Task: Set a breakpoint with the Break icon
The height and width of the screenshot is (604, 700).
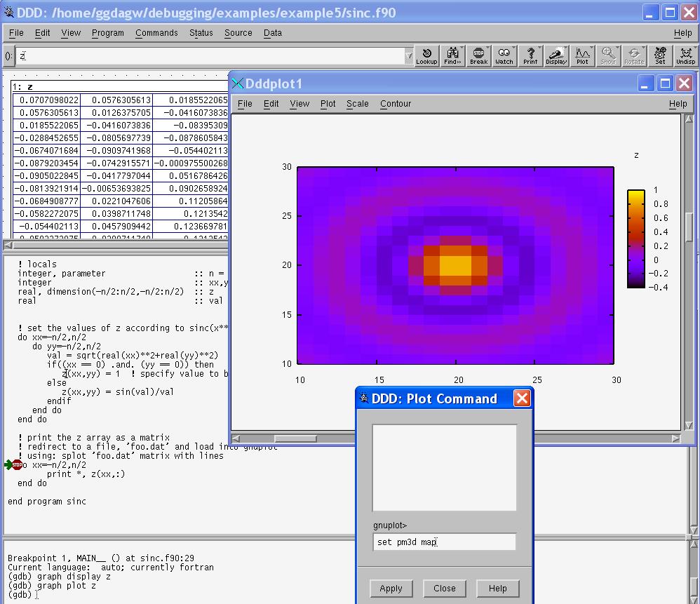Action: (478, 55)
